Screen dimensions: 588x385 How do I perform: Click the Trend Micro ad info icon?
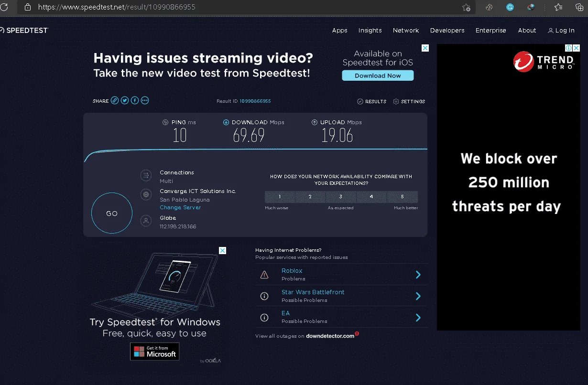(x=569, y=48)
